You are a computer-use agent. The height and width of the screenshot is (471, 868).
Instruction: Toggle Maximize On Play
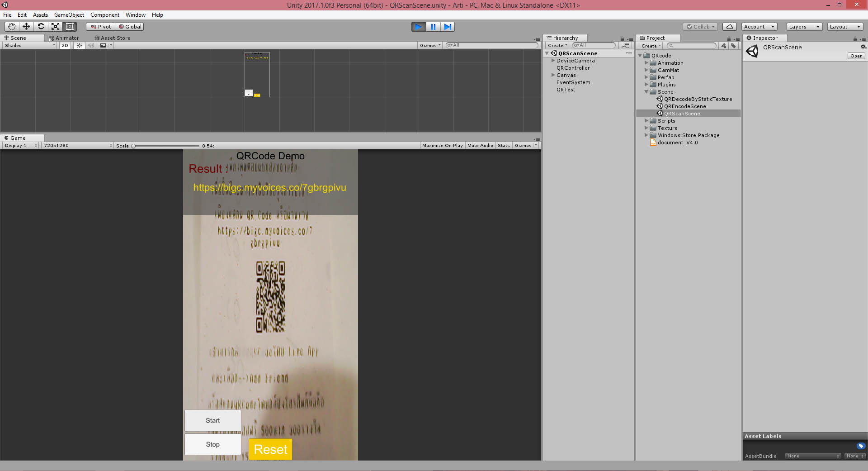[442, 146]
